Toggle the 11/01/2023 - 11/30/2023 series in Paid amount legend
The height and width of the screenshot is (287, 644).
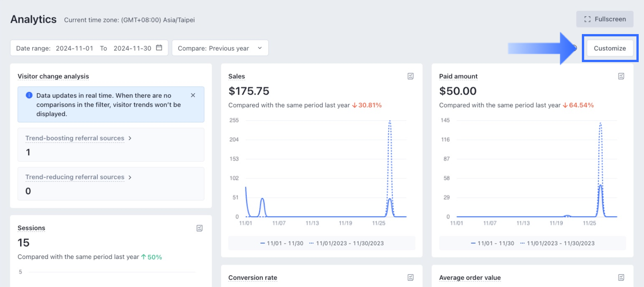point(557,243)
